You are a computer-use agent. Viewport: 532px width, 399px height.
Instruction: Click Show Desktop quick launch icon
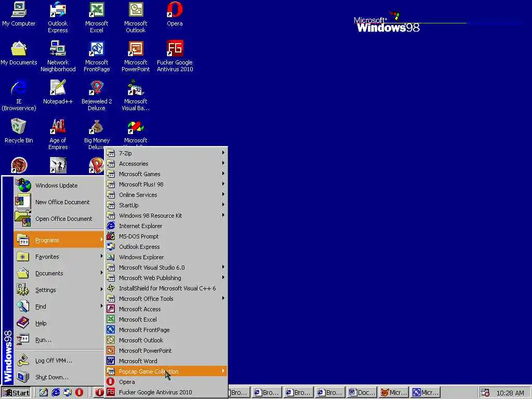click(44, 393)
